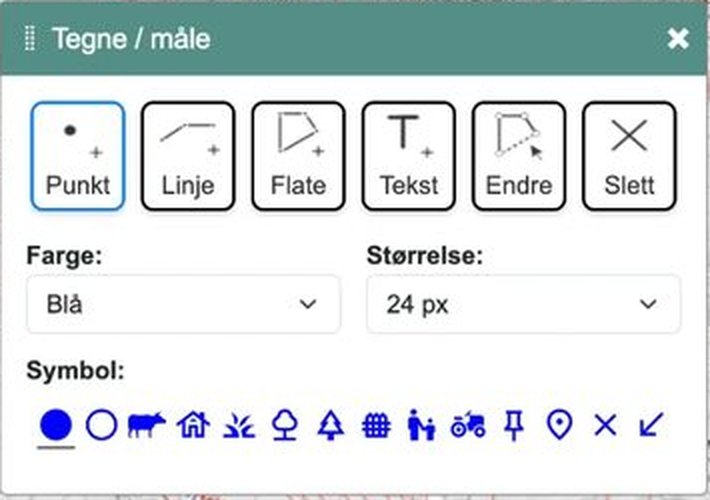The width and height of the screenshot is (710, 500).
Task: Choose the map location marker symbol
Action: click(560, 425)
